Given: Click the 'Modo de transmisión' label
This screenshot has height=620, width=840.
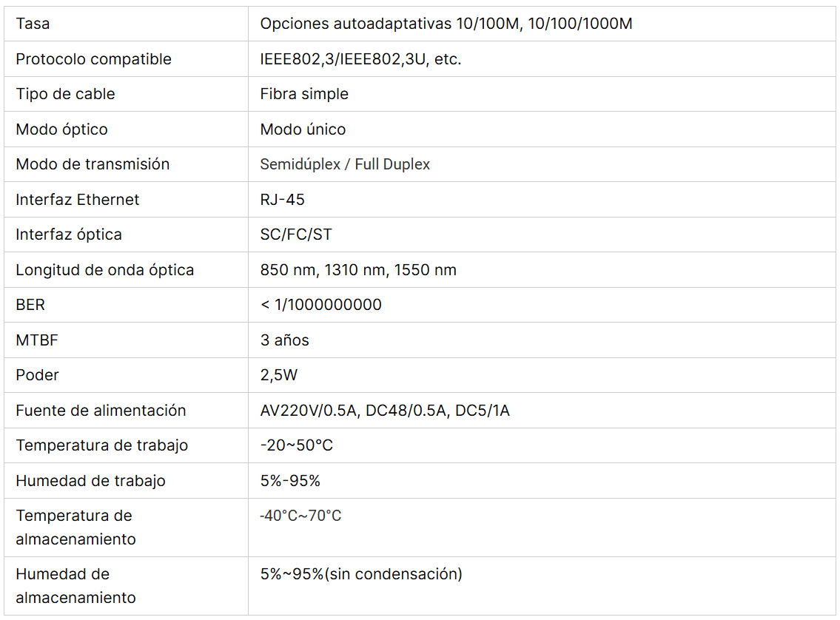Looking at the screenshot, I should tap(93, 164).
